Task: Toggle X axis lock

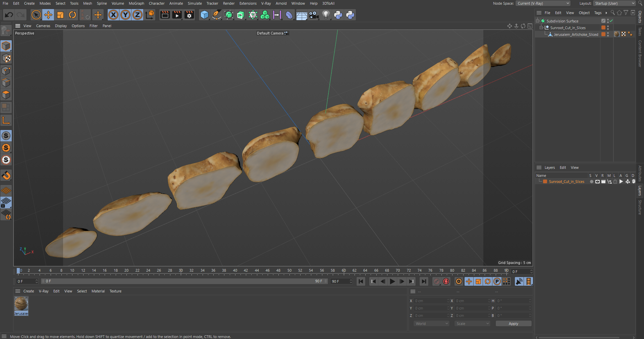Action: click(x=113, y=15)
